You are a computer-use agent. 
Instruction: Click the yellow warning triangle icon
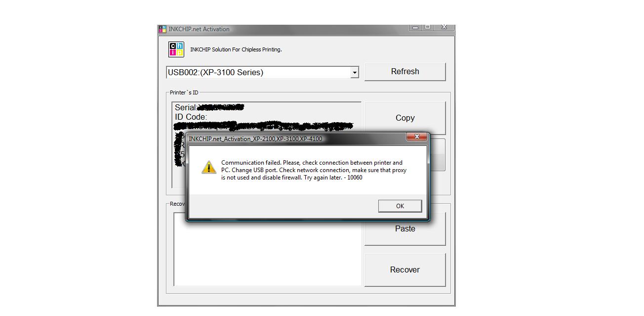[x=209, y=167]
